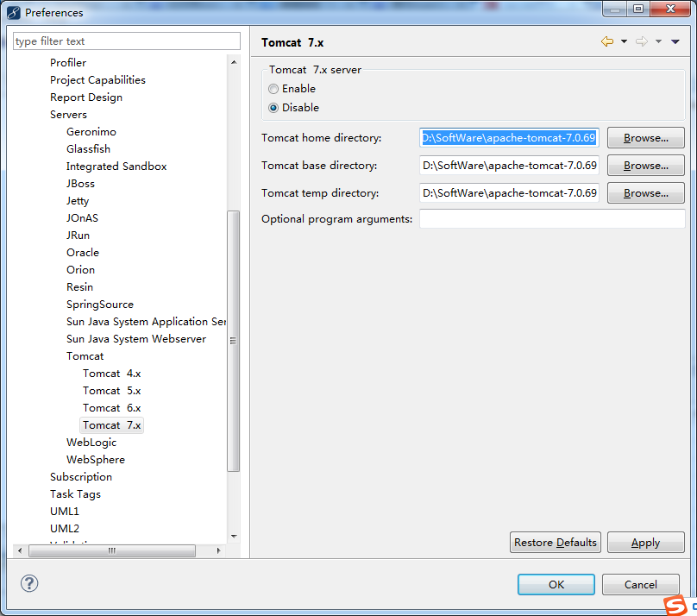The image size is (697, 616).
Task: Click the Preferences window title icon
Action: 14,12
